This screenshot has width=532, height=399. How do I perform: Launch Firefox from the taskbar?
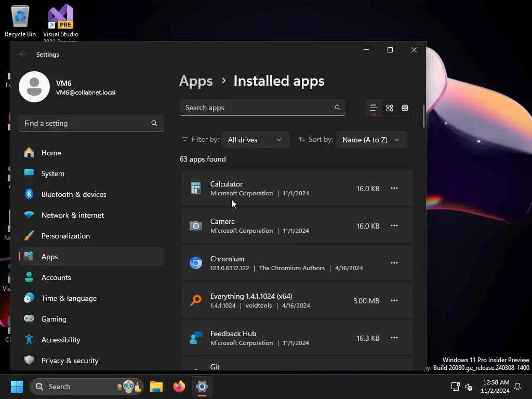tap(179, 387)
